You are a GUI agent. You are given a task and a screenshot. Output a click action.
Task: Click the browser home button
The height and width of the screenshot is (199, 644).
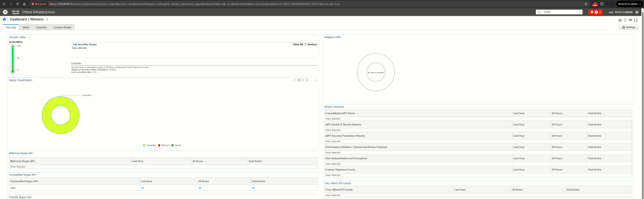[24, 4]
